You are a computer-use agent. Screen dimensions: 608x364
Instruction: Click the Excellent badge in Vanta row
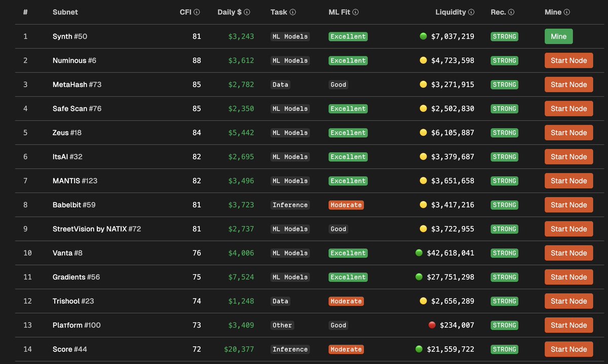click(x=348, y=253)
